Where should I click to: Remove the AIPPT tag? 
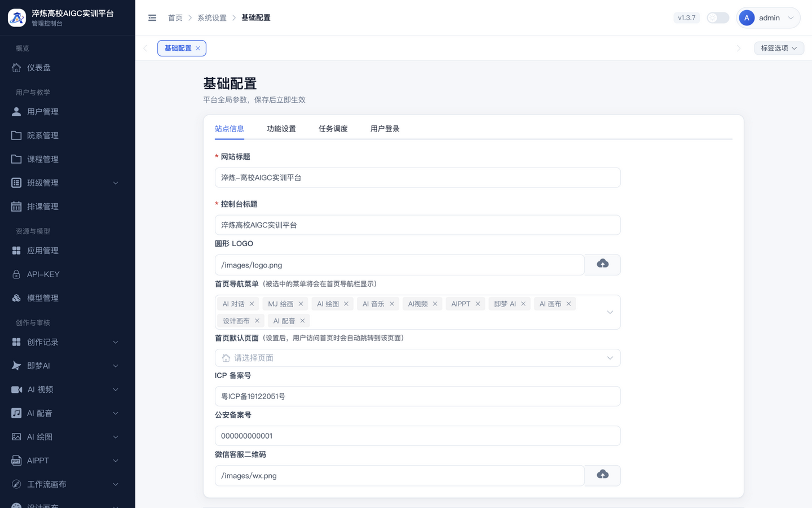point(478,304)
